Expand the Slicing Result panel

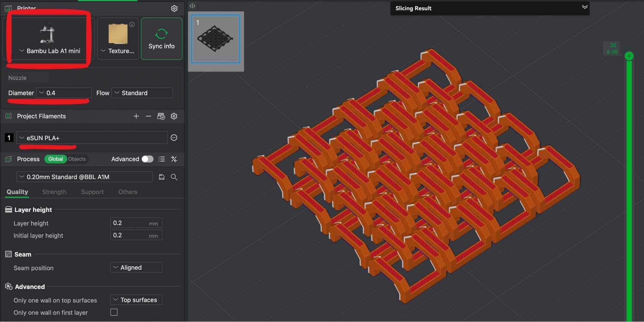click(x=585, y=7)
